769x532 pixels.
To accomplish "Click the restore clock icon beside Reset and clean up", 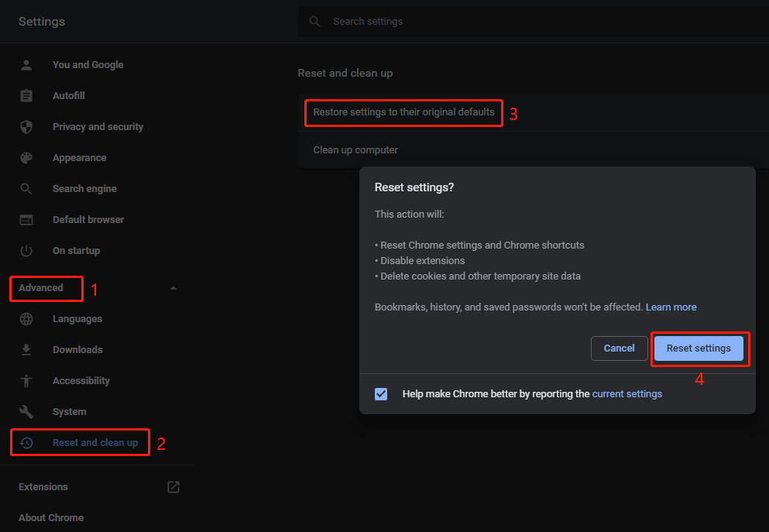I will (26, 443).
